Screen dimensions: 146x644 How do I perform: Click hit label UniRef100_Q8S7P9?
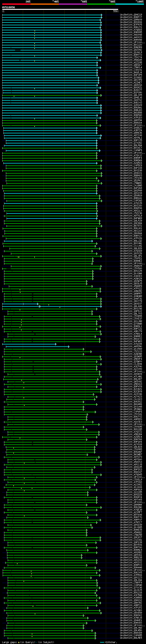point(131,80)
